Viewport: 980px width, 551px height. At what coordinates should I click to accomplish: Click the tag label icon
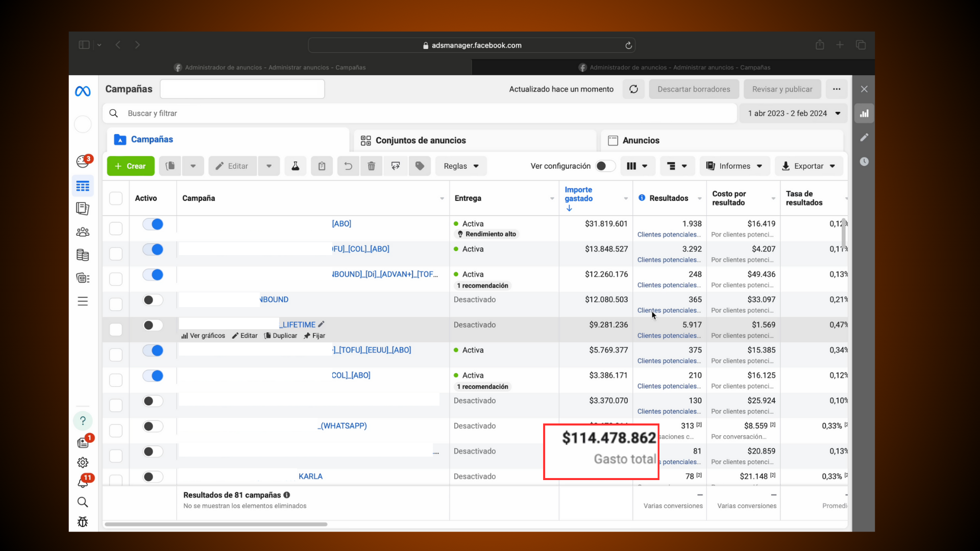420,166
